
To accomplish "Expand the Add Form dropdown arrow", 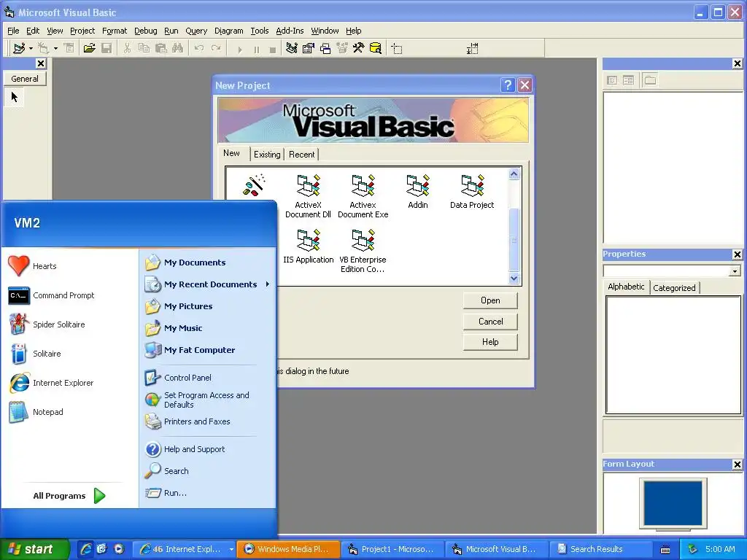I will tap(55, 48).
